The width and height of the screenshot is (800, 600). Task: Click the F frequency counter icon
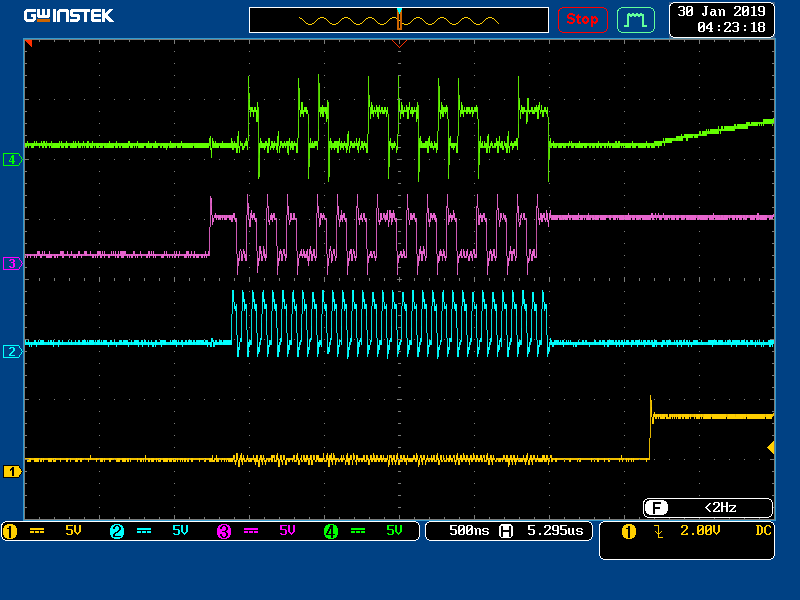(x=656, y=508)
